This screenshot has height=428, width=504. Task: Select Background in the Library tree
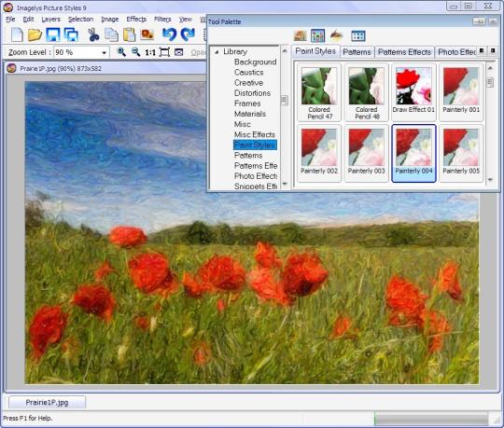(255, 62)
